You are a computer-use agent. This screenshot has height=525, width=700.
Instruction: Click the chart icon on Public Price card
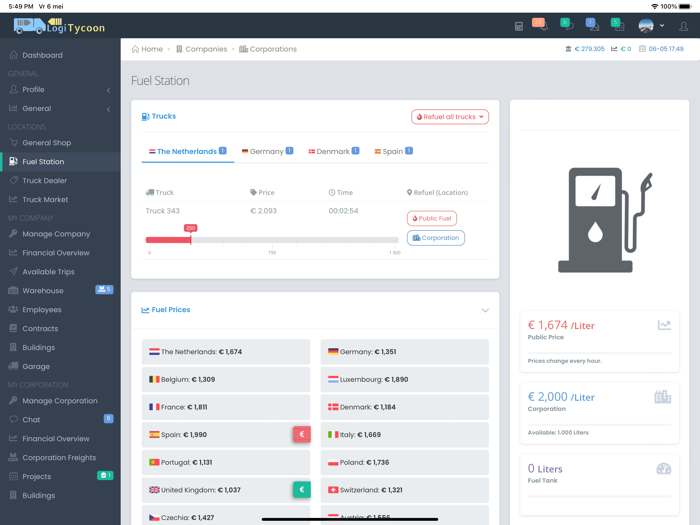(x=664, y=325)
